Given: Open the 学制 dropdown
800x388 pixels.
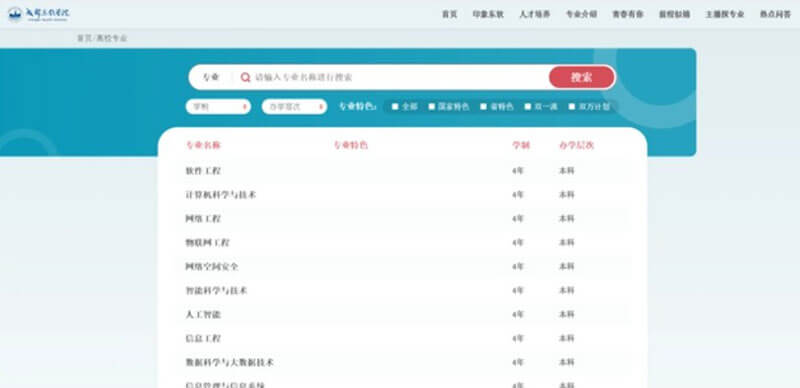Looking at the screenshot, I should coord(218,107).
